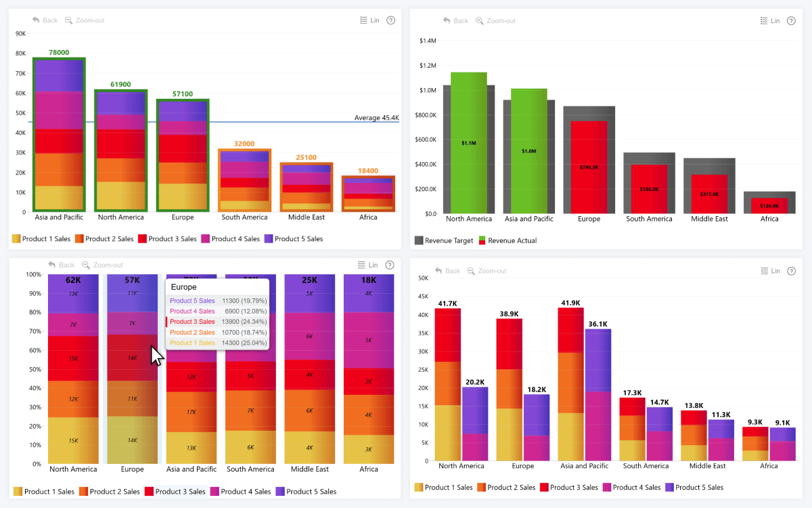Click the question mark icon in the grouped bar chart
812x508 pixels.
click(791, 271)
